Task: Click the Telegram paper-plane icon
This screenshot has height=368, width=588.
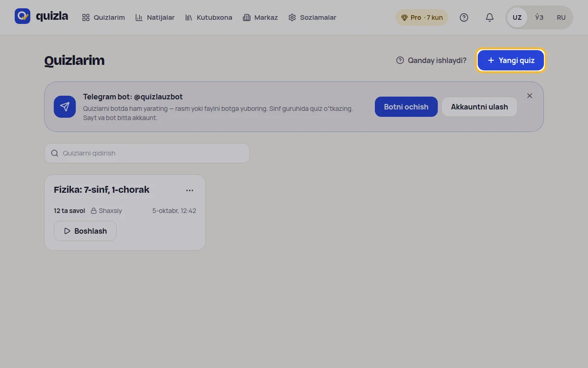Action: [x=65, y=107]
